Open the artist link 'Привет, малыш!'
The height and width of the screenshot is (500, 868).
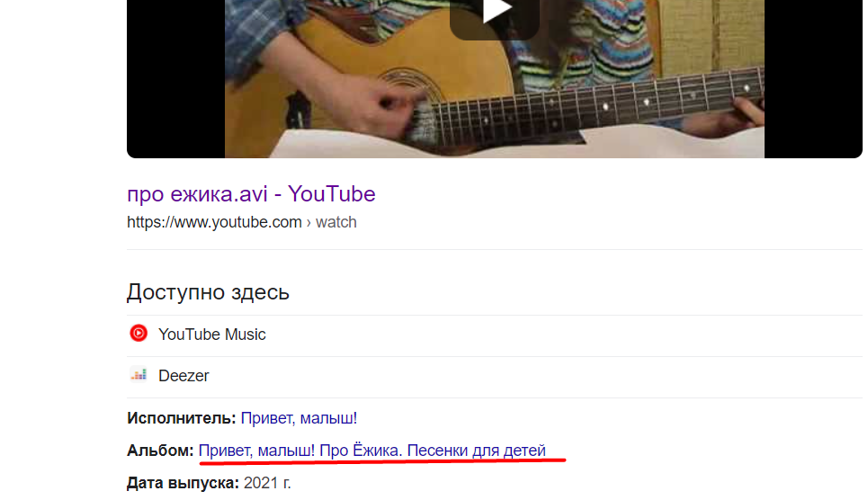point(299,418)
